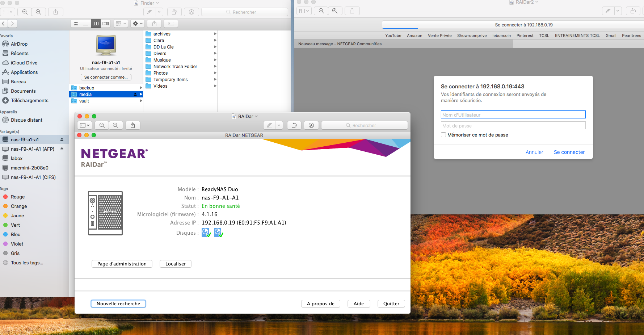Expand the archives folder arrow
Image resolution: width=644 pixels, height=335 pixels.
coord(215,34)
